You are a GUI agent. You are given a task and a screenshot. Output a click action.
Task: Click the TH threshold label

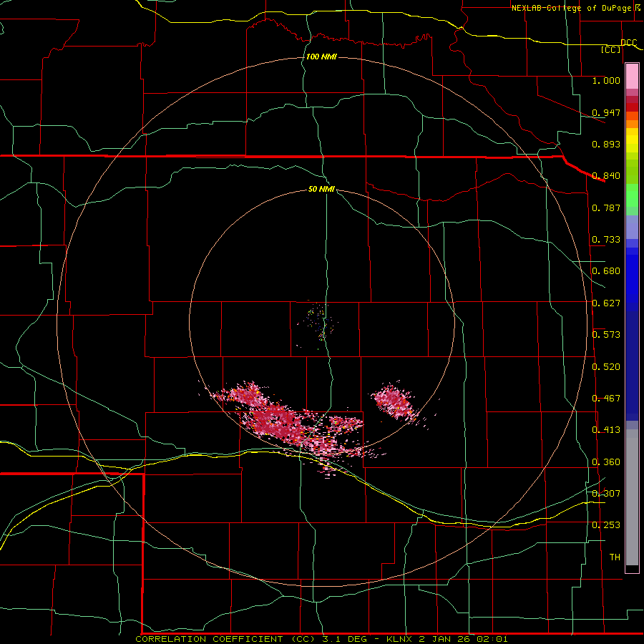(615, 557)
